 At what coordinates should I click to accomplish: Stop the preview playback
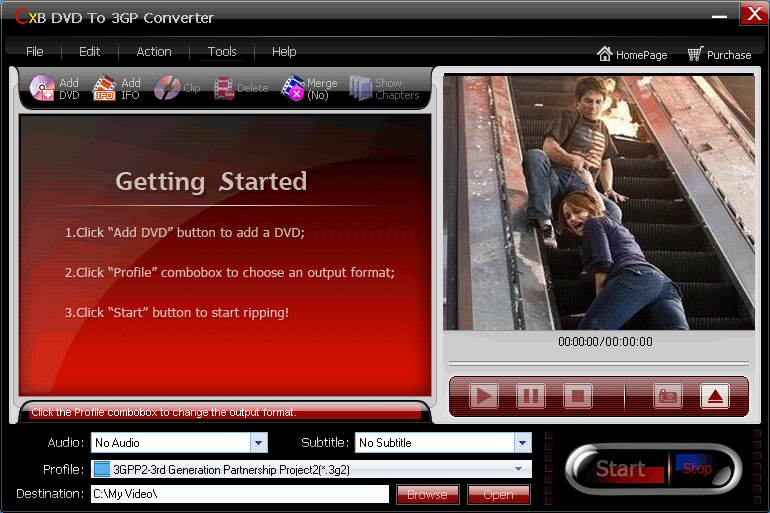pos(577,396)
